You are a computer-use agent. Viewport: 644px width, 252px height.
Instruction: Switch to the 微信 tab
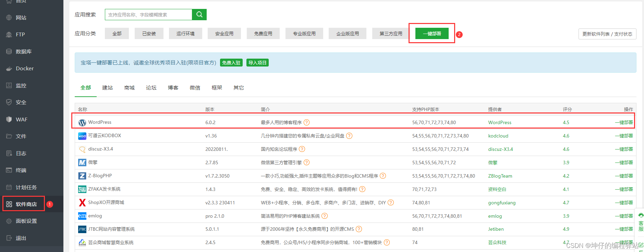[x=195, y=88]
